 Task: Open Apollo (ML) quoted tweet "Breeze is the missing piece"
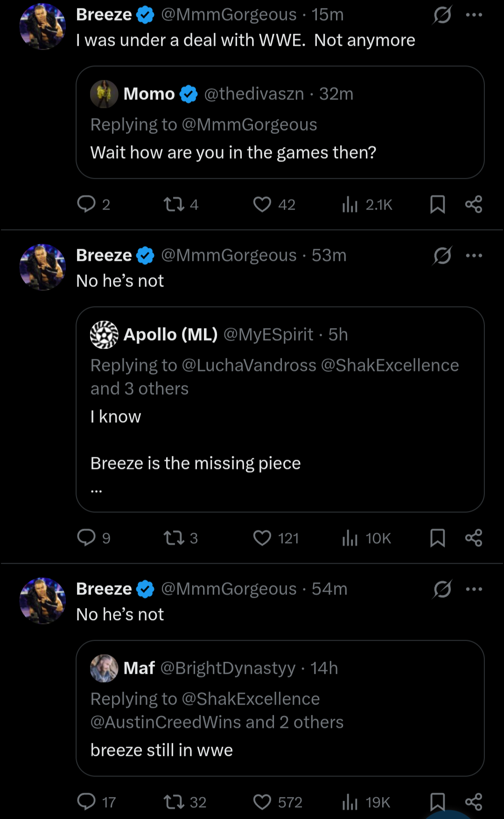pyautogui.click(x=280, y=409)
